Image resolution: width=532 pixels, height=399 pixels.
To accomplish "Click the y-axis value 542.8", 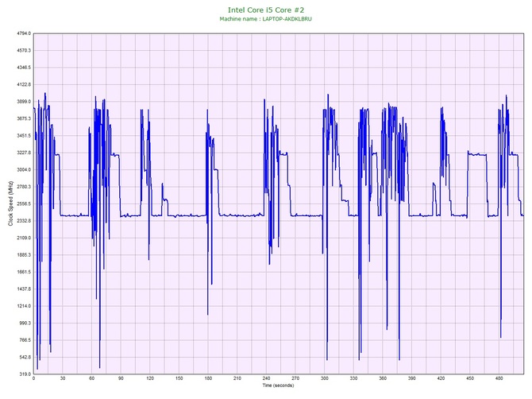I will [25, 357].
